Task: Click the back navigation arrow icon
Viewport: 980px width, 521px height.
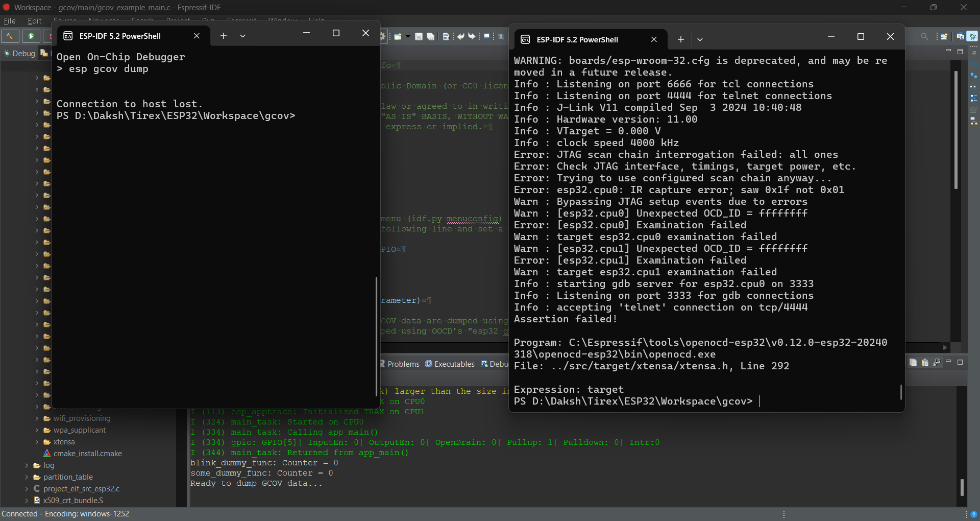Action: tap(461, 36)
